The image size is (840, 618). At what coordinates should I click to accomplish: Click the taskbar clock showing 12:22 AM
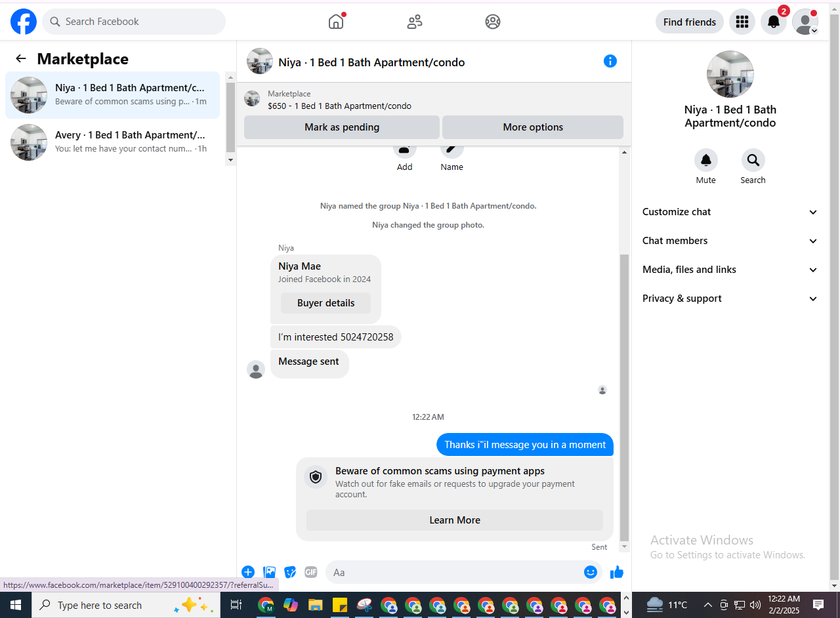click(784, 605)
